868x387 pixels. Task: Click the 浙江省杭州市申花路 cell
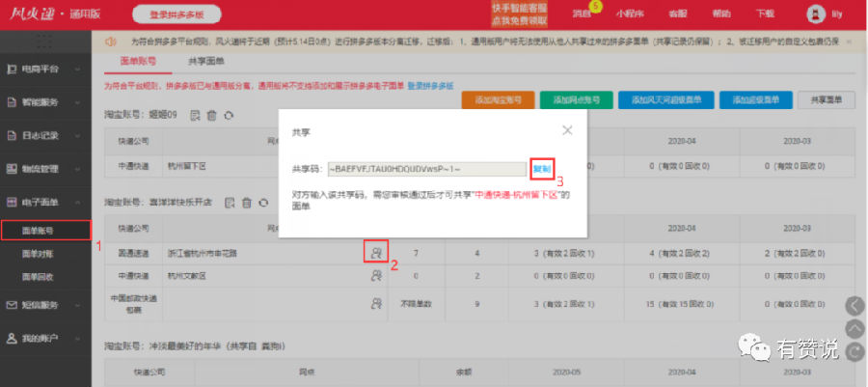click(204, 253)
